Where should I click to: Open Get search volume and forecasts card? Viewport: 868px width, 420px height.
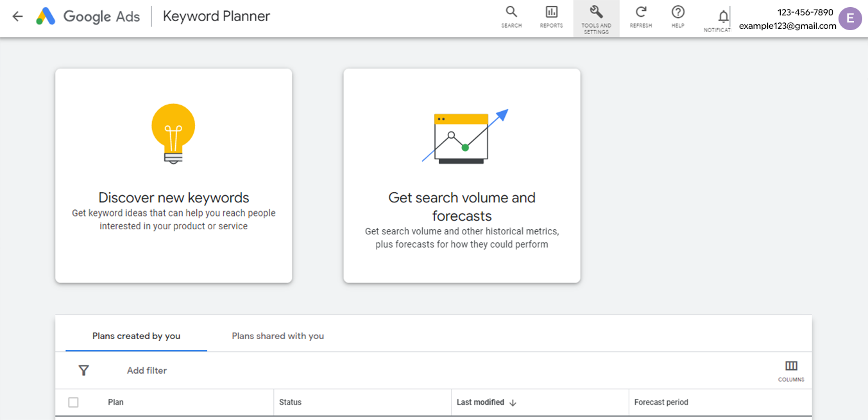click(462, 175)
